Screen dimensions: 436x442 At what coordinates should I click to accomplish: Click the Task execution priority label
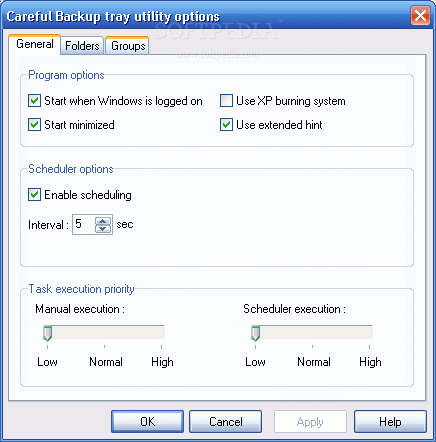click(81, 289)
